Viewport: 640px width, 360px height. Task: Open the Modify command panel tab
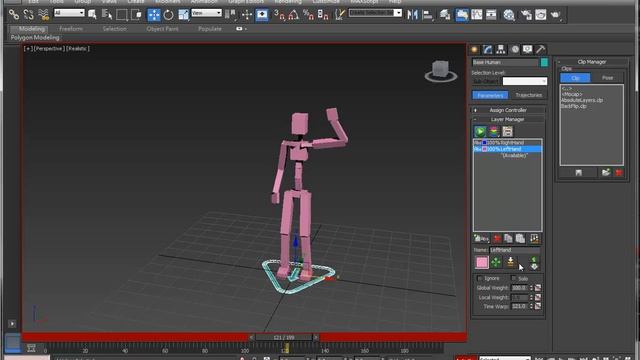tap(487, 50)
